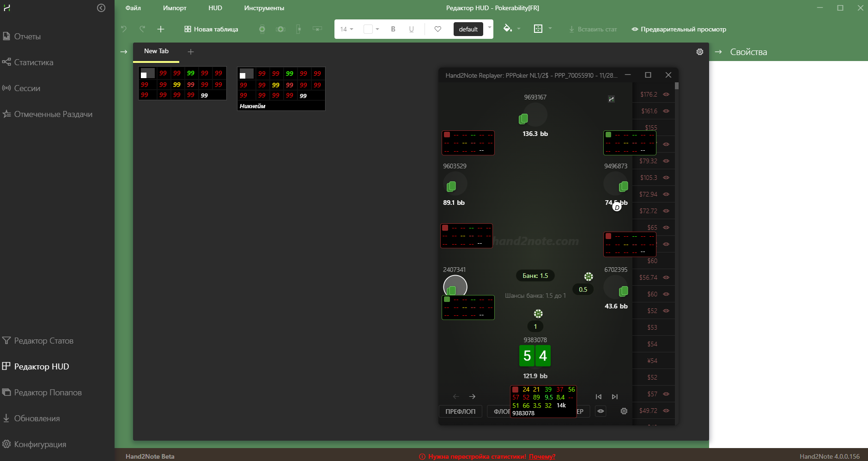
Task: Toggle eye icon next to $56.74
Action: pyautogui.click(x=666, y=277)
